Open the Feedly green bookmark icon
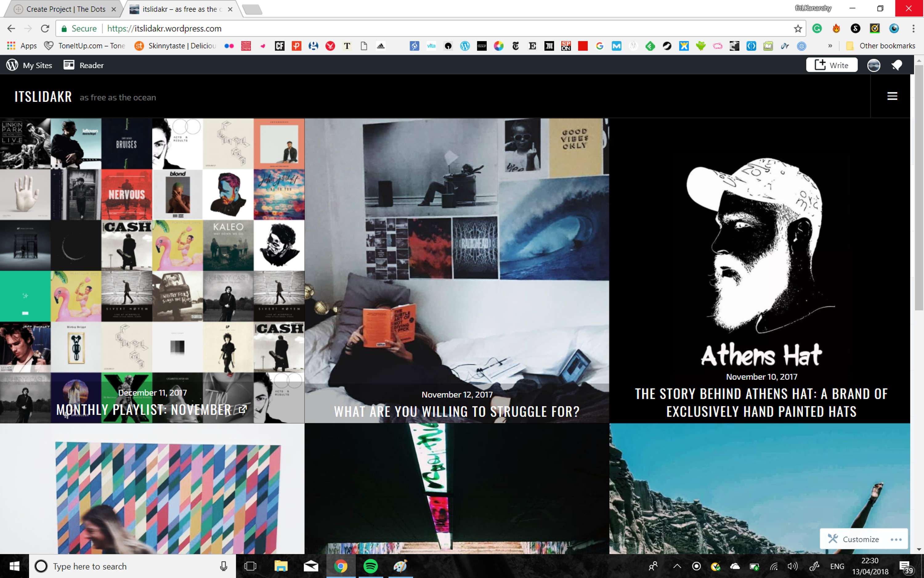This screenshot has height=578, width=924. click(650, 46)
